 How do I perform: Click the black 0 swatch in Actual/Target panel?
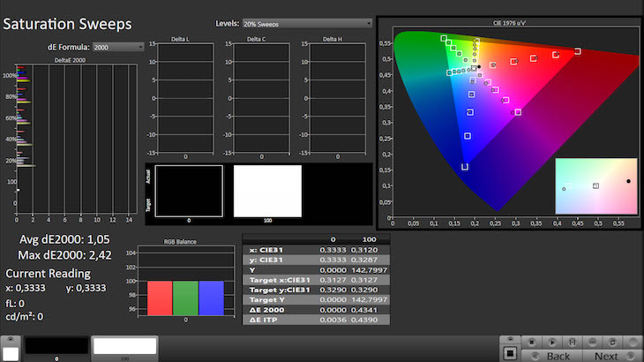pos(189,191)
